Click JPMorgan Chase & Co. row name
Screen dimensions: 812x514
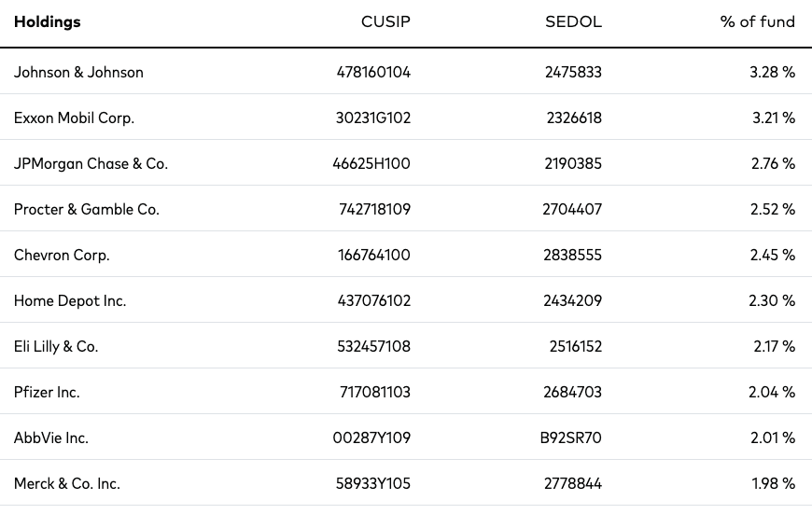point(91,163)
